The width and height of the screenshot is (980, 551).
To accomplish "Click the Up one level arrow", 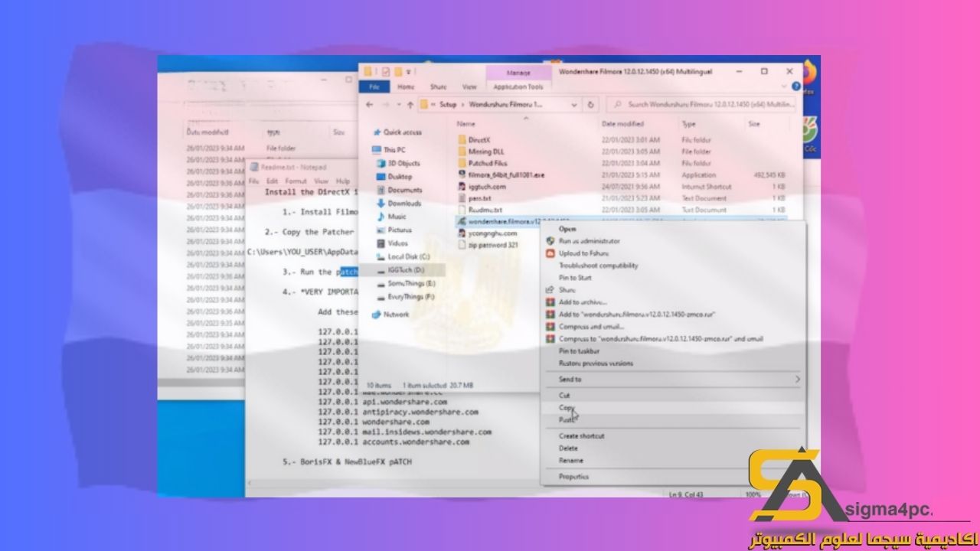I will (410, 104).
